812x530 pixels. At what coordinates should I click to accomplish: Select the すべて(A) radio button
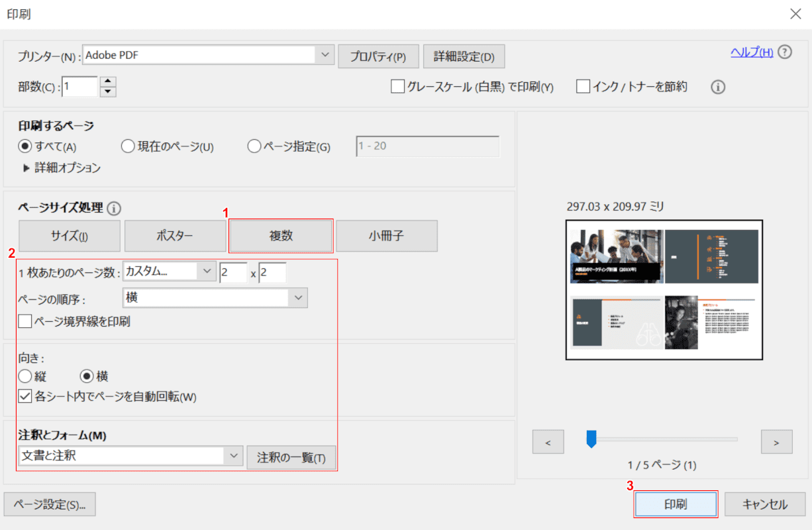pyautogui.click(x=25, y=146)
